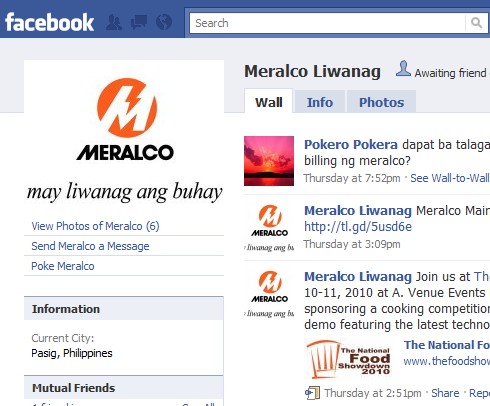This screenshot has height=406, width=490.
Task: Click the awaiting friend status icon
Action: point(403,69)
